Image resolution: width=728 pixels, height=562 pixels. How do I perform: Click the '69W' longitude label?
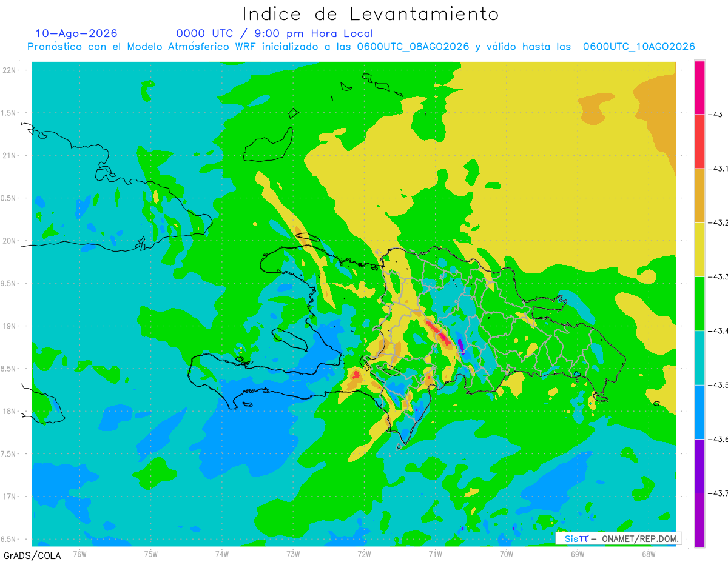(x=578, y=553)
